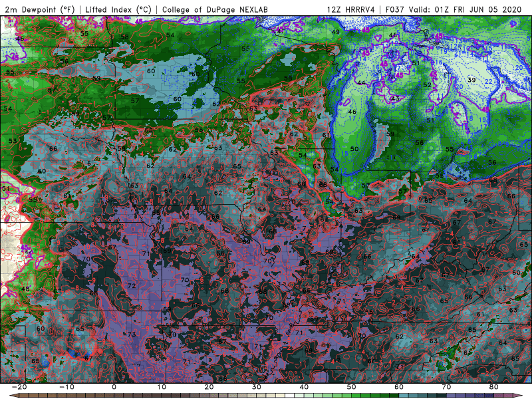
Task: Click the 39 dewpoint value over Lake Huron
Action: (x=471, y=80)
